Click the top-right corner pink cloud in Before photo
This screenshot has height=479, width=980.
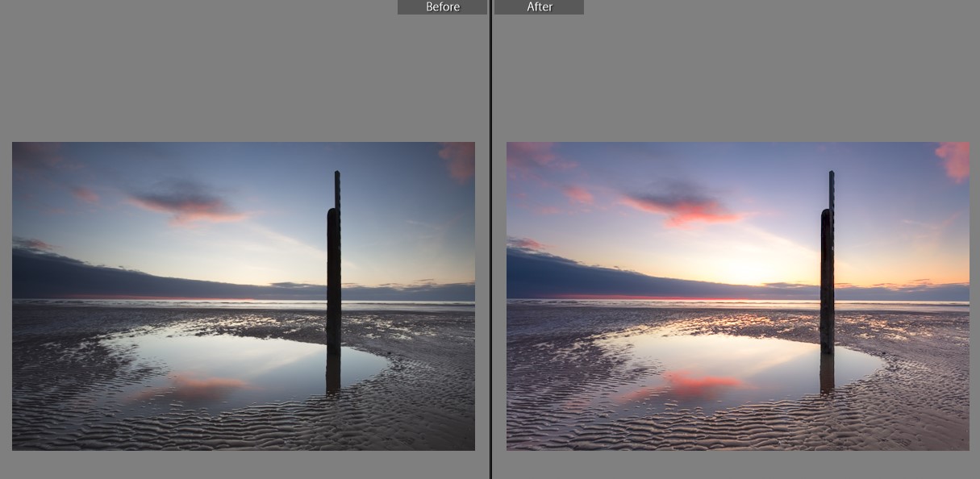458,160
